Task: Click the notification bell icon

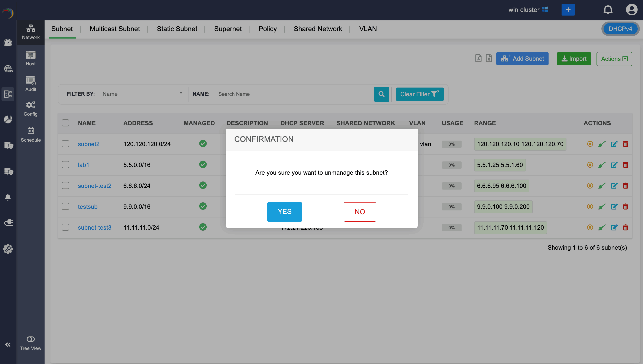Action: (x=608, y=10)
